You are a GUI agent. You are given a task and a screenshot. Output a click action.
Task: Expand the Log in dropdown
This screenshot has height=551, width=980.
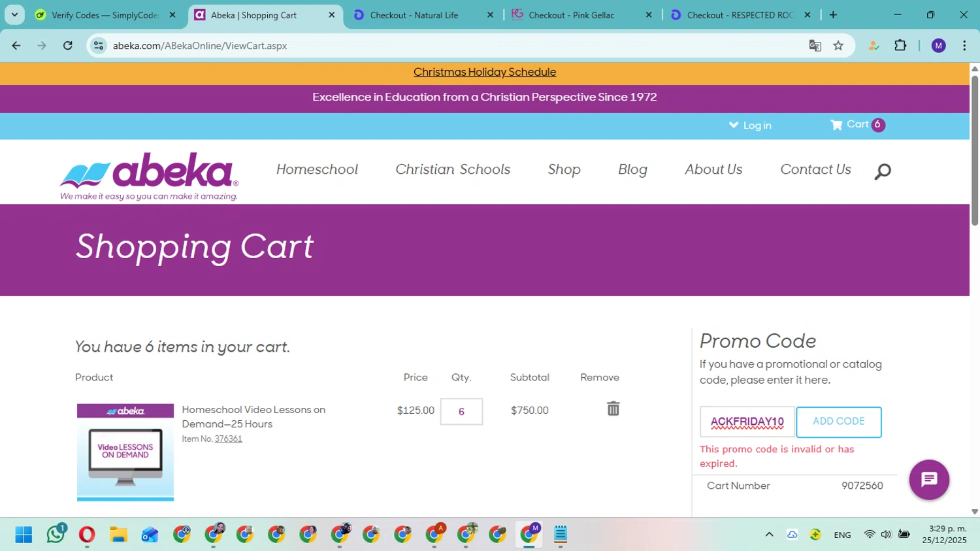[x=750, y=125]
